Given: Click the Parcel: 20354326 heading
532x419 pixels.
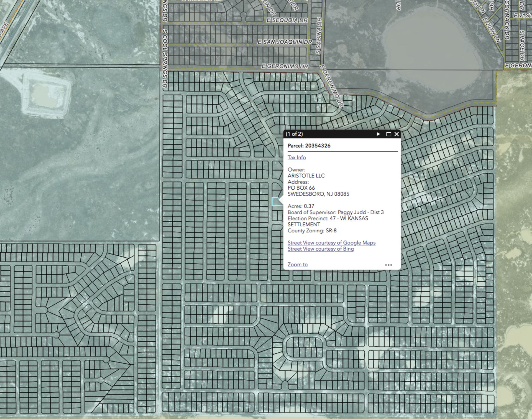Looking at the screenshot, I should click(309, 146).
